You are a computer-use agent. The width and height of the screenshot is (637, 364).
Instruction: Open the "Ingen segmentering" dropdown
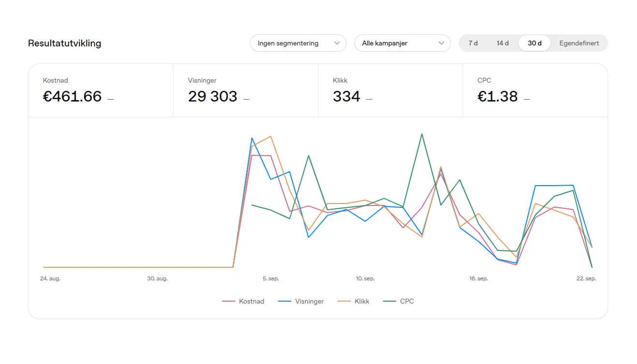click(298, 43)
